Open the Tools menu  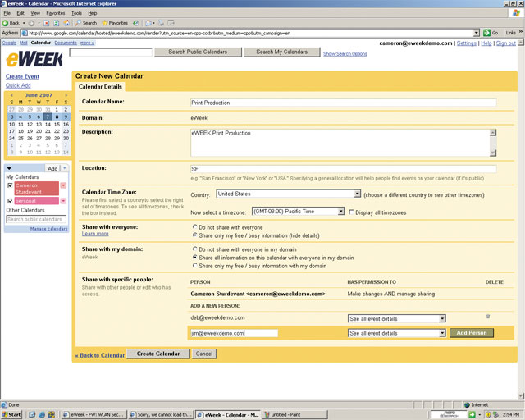coord(76,13)
